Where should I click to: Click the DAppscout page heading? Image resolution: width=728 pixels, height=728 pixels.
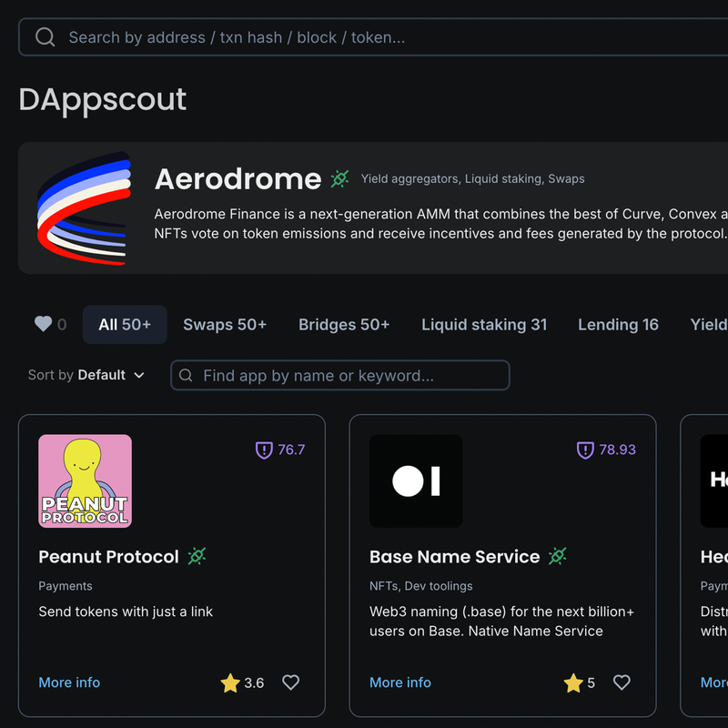tap(103, 99)
